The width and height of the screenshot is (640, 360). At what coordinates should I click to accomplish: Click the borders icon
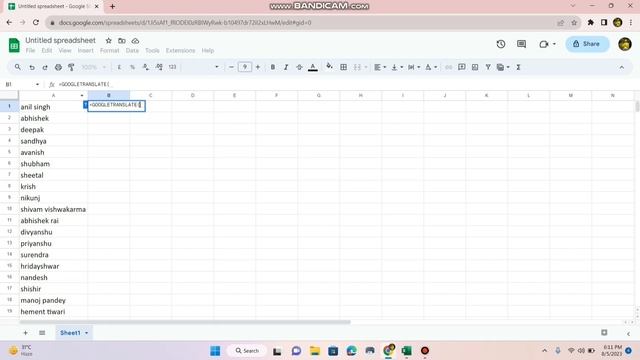click(344, 67)
